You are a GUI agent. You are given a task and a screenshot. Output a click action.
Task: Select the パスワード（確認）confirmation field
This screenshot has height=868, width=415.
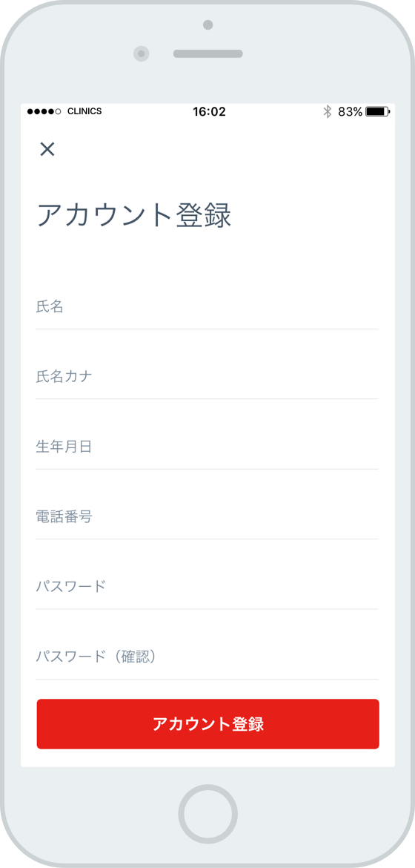click(207, 657)
